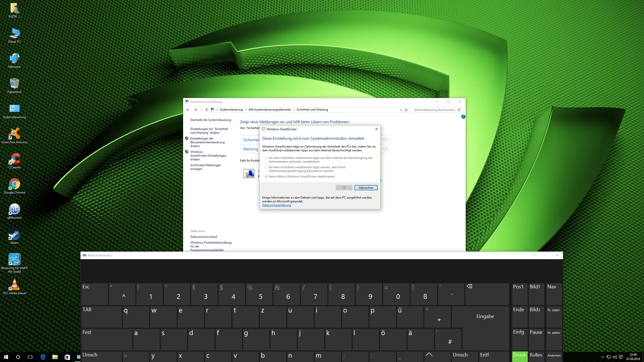This screenshot has height=362, width=644.
Task: Open the Steam desktop shortcut
Action: 14,235
